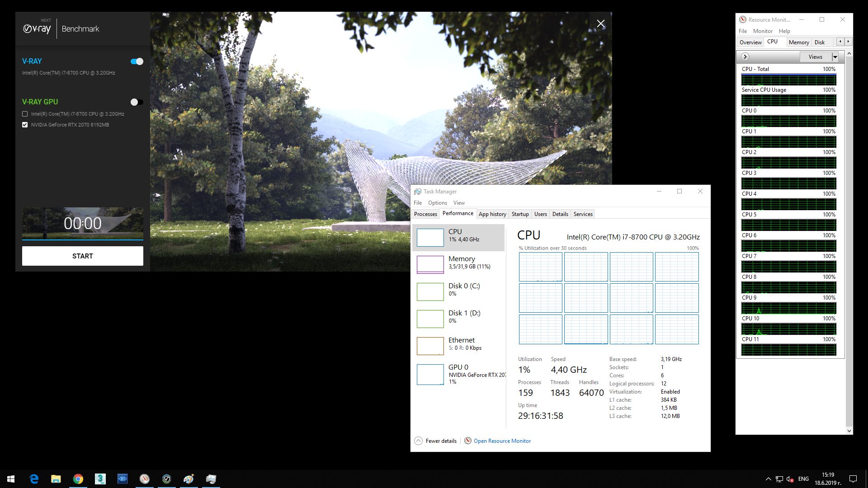Open the Help menu in Resource Monitor
Viewport: 868px width, 488px height.
click(784, 31)
